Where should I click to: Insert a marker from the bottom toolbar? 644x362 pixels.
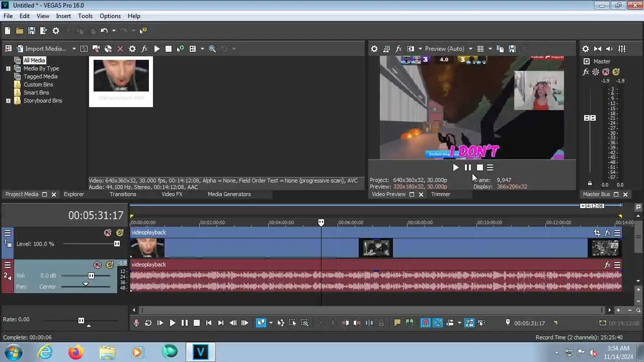pos(397,323)
